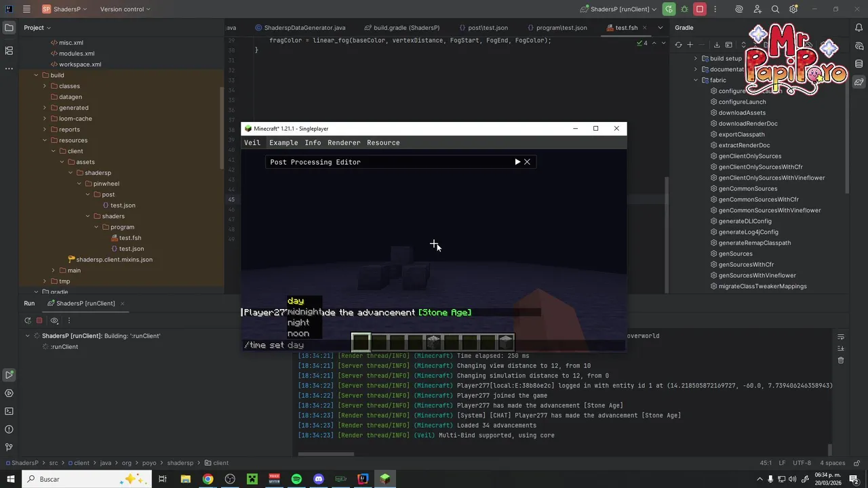
Task: Collapse ShadersP [runClient] build tree node
Action: tap(28, 336)
